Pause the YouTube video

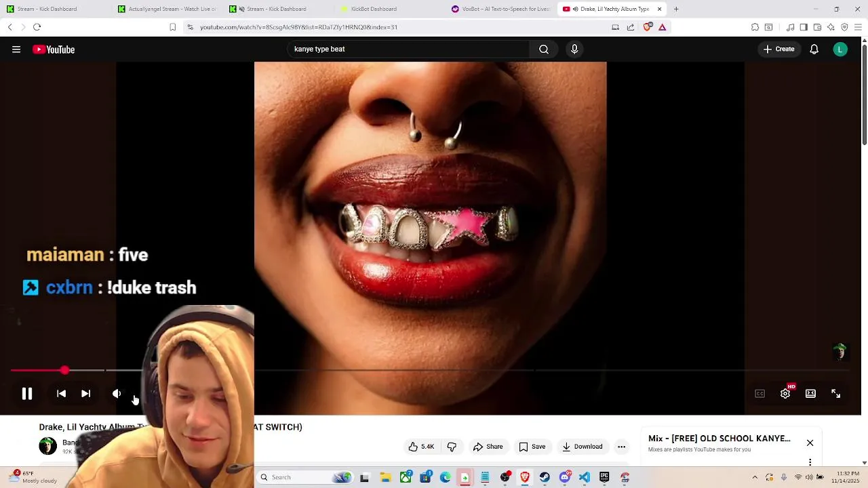coord(27,394)
